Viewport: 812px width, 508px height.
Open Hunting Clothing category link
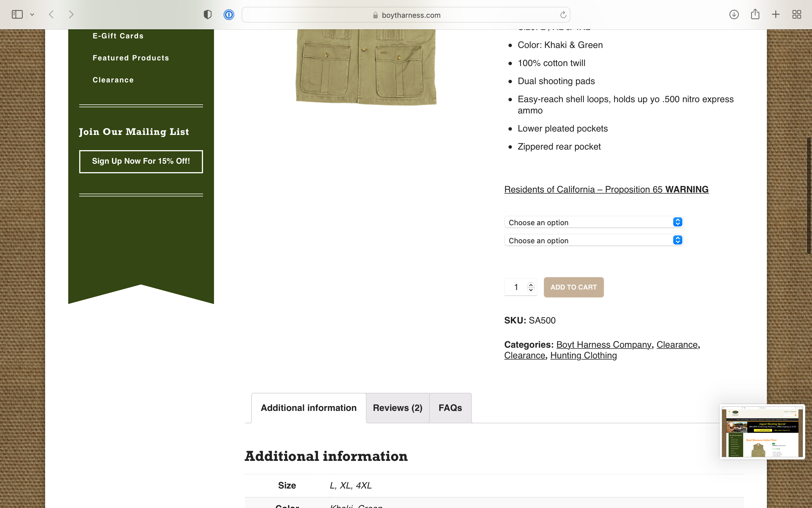(584, 356)
